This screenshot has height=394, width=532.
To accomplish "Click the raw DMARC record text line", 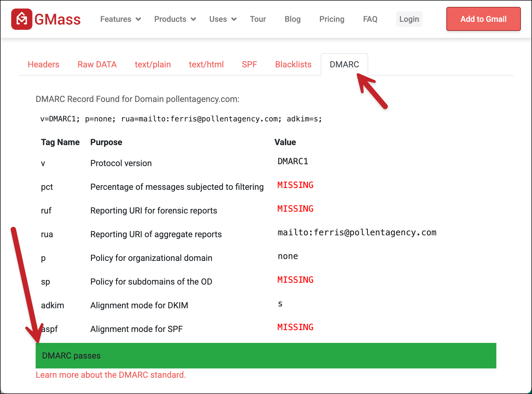I will tap(181, 119).
